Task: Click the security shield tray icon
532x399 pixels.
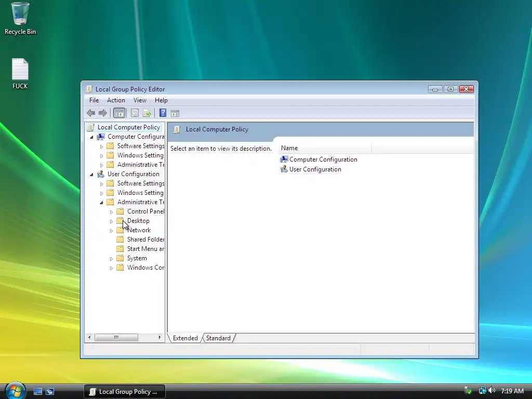Action: (x=468, y=391)
